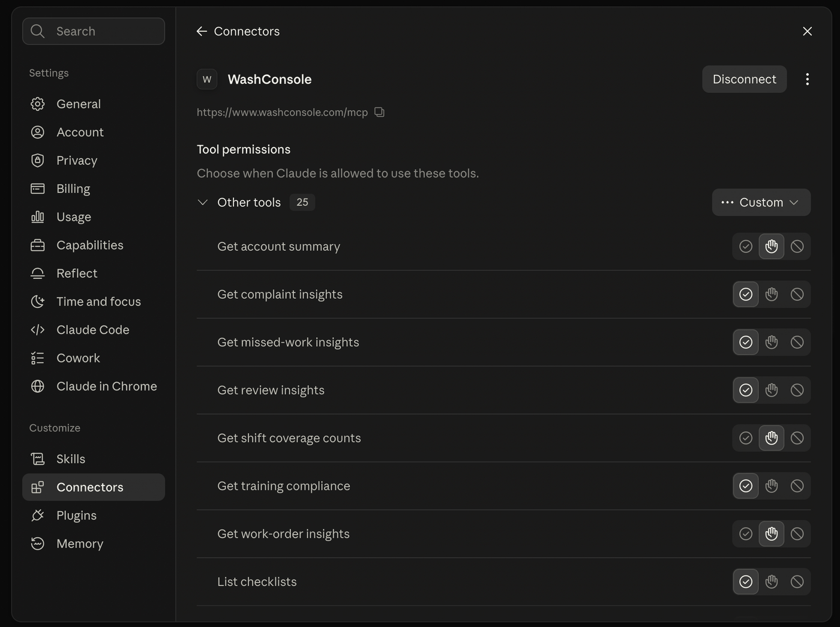Open Claude Code settings

tap(94, 329)
